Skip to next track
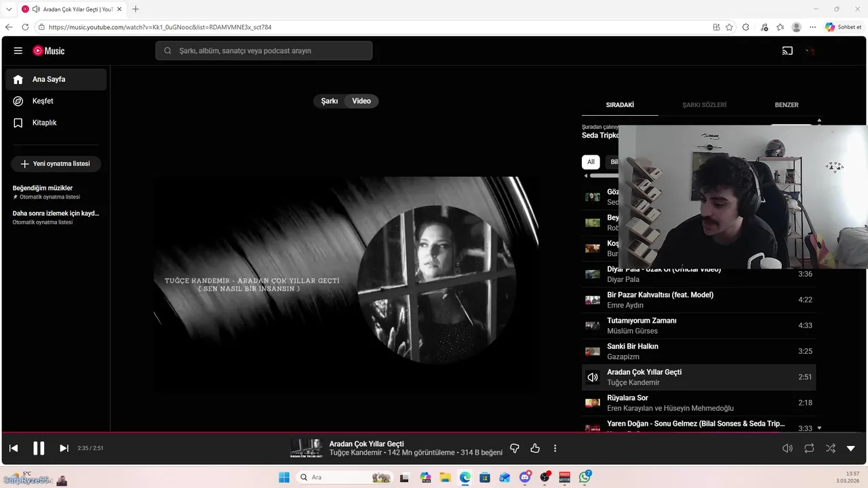 click(64, 448)
